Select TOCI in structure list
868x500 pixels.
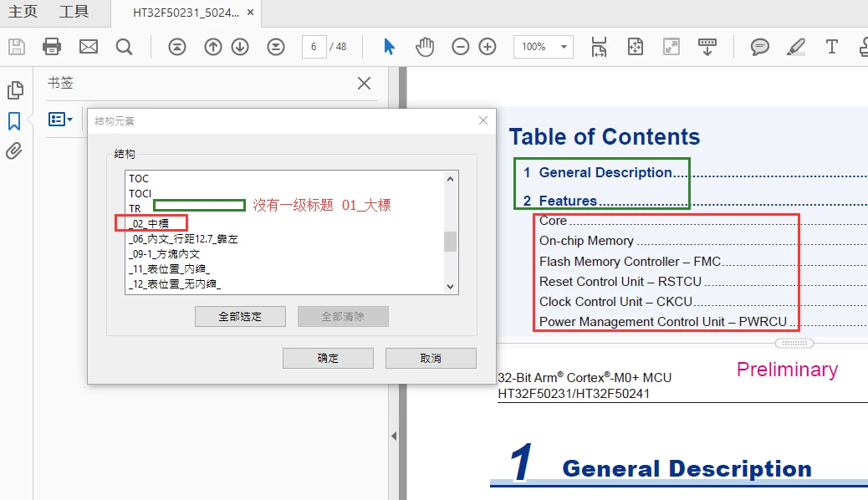point(140,193)
